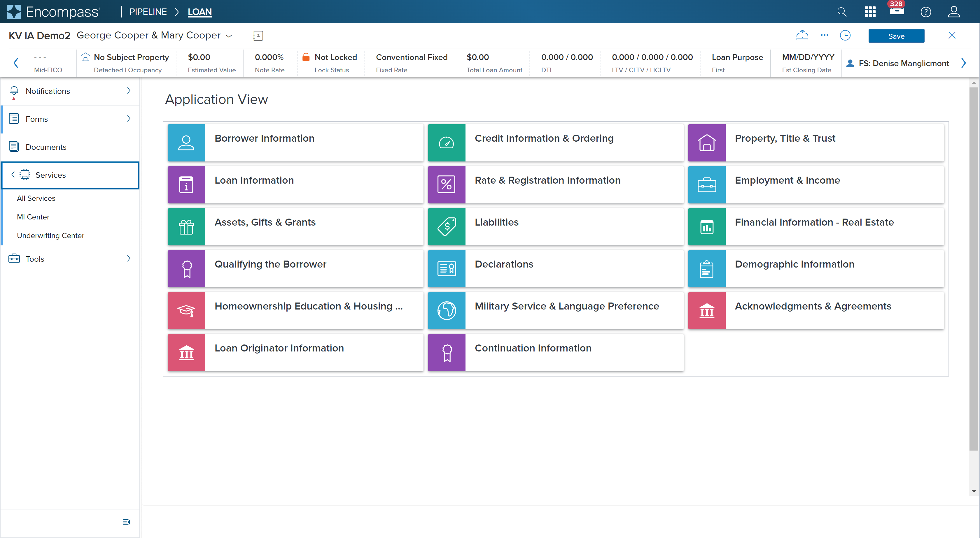
Task: Click the Property, Title & Trust house icon
Action: point(707,143)
